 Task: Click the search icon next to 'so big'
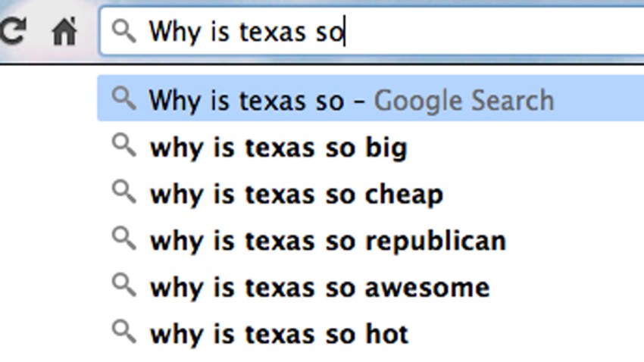coord(123,145)
